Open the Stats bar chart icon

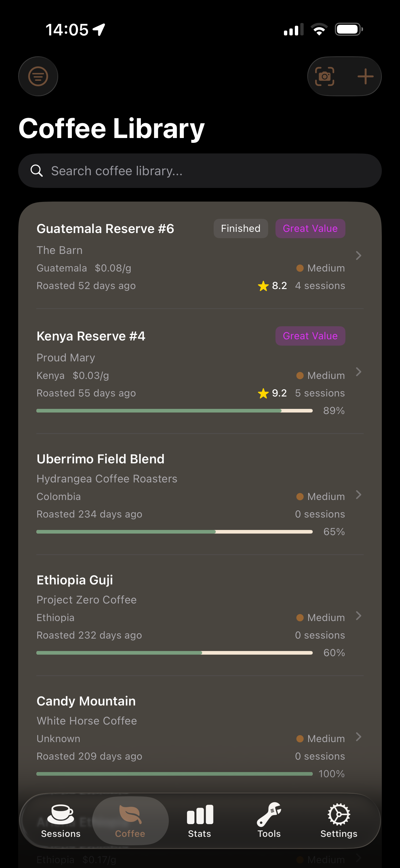pos(199,813)
